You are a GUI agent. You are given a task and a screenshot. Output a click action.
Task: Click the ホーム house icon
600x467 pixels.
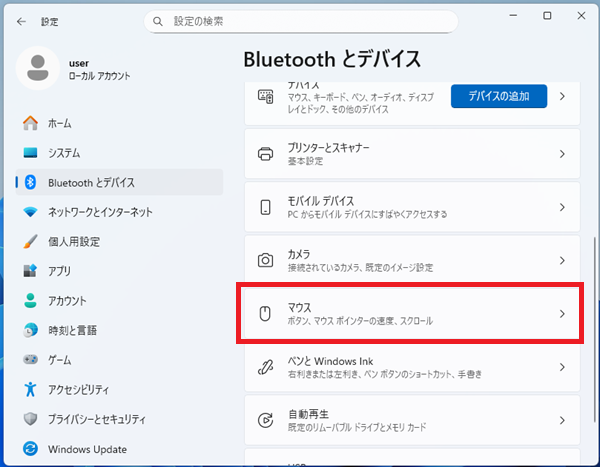(x=30, y=123)
